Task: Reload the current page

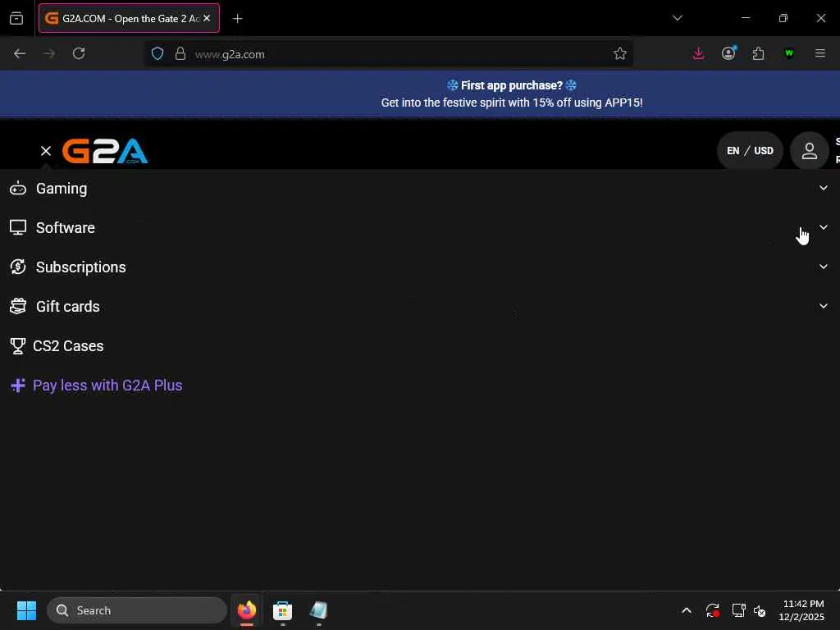Action: (x=79, y=53)
